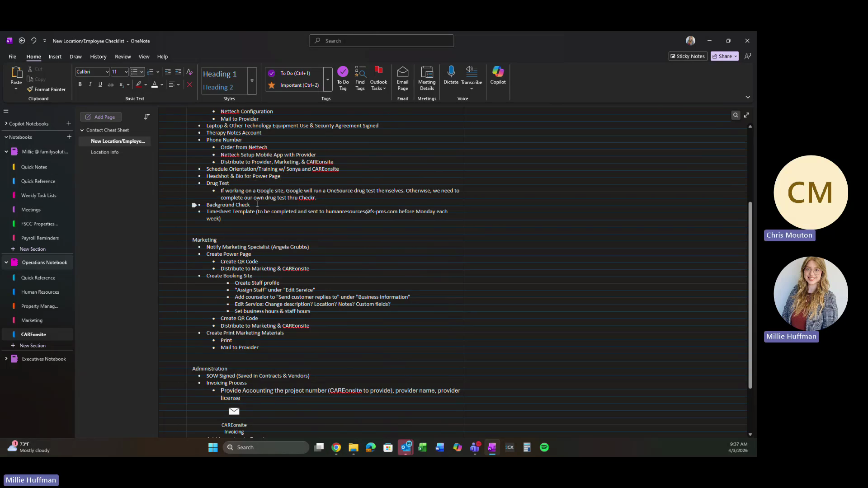Open Outlook Tasks flag menu
The height and width of the screenshot is (488, 868).
point(378,79)
